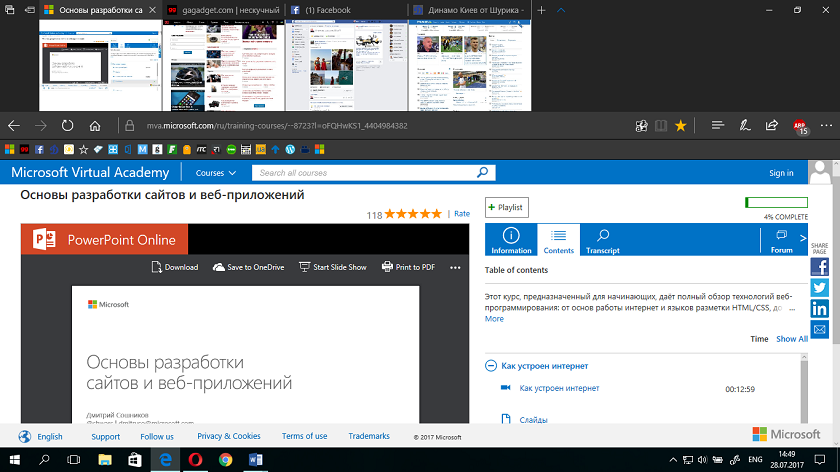This screenshot has height=472, width=840.
Task: Expand description with More link
Action: [494, 319]
